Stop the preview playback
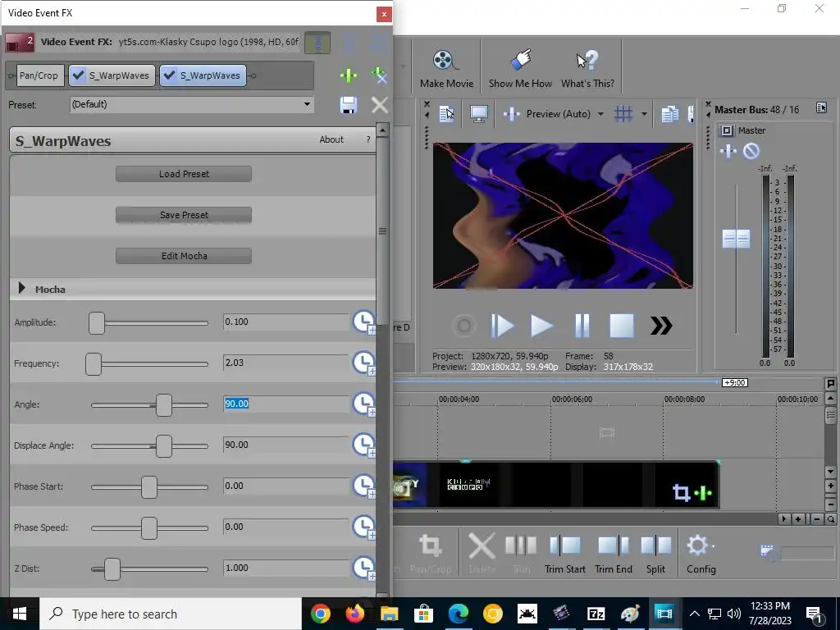 [622, 326]
